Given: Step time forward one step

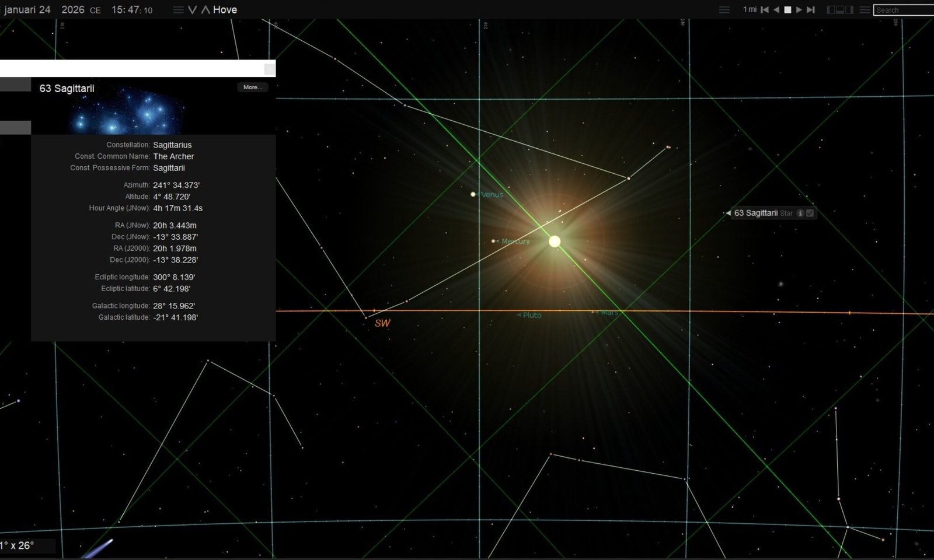Looking at the screenshot, I should [x=811, y=10].
